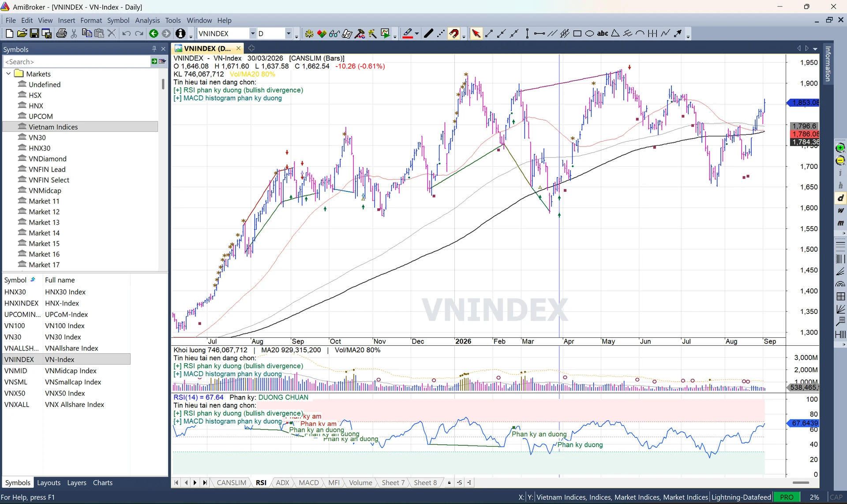This screenshot has height=504, width=847.
Task: Click the Explore binoculars icon
Action: click(334, 34)
